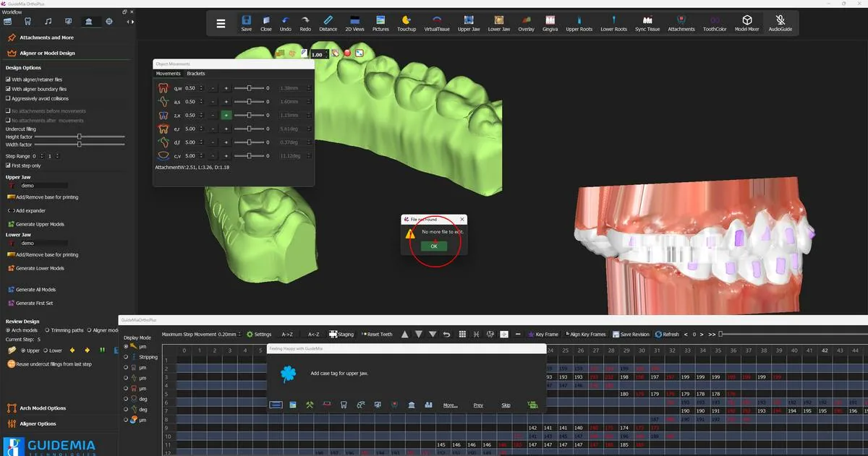Show or hide Upper Jaw
Screen dimensions: 868x456
coord(469,23)
